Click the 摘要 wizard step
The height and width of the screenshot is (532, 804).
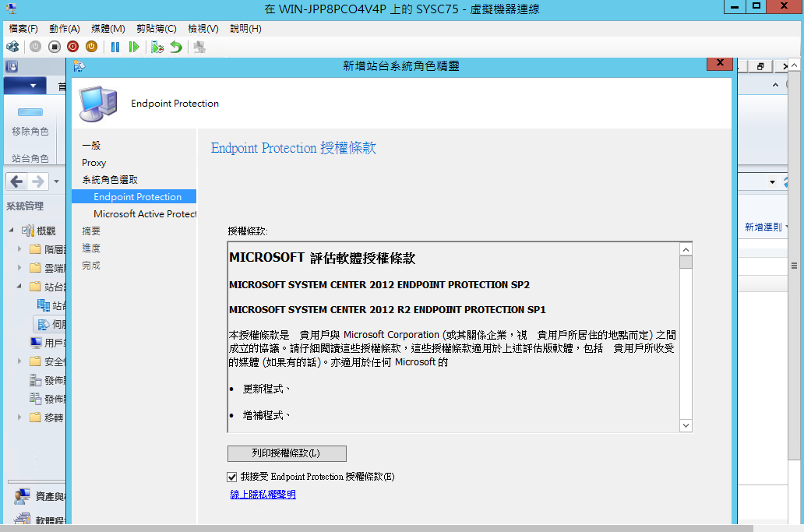pos(91,231)
